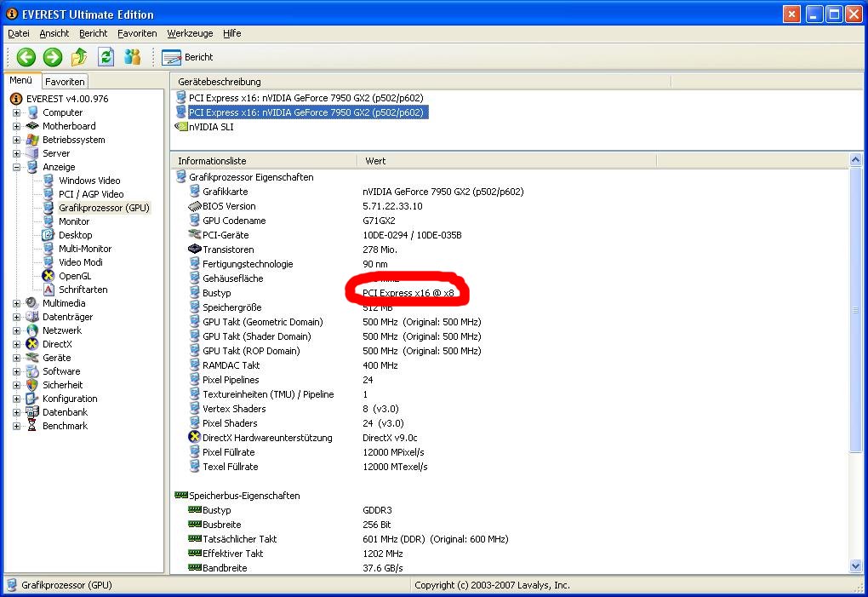Click the green Forward arrow toolbar icon
The image size is (868, 597).
53,56
